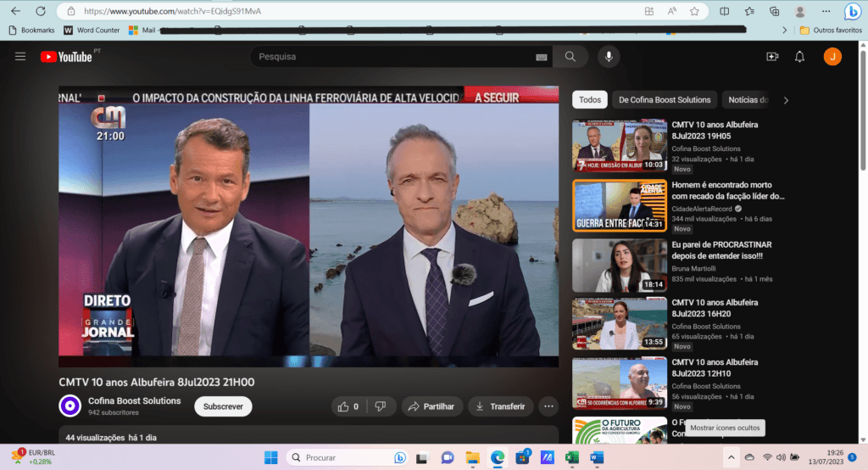The image size is (868, 470).
Task: Select the Todos filter chip
Action: [589, 100]
